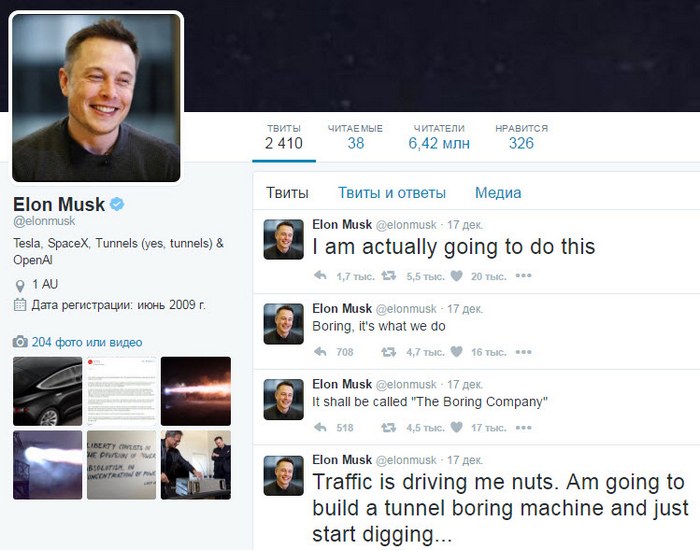Retweet the "Boring, it's what we do" tweet

point(389,352)
